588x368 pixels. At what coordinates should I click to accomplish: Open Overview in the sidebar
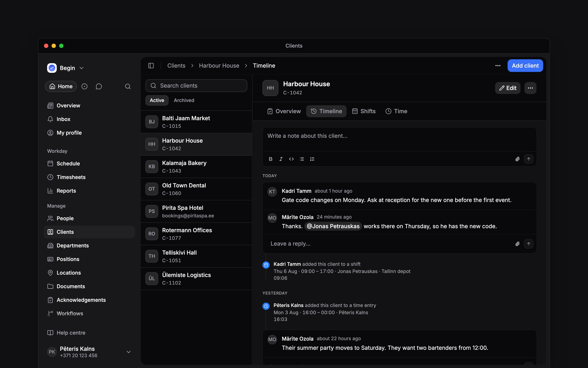coord(89,105)
